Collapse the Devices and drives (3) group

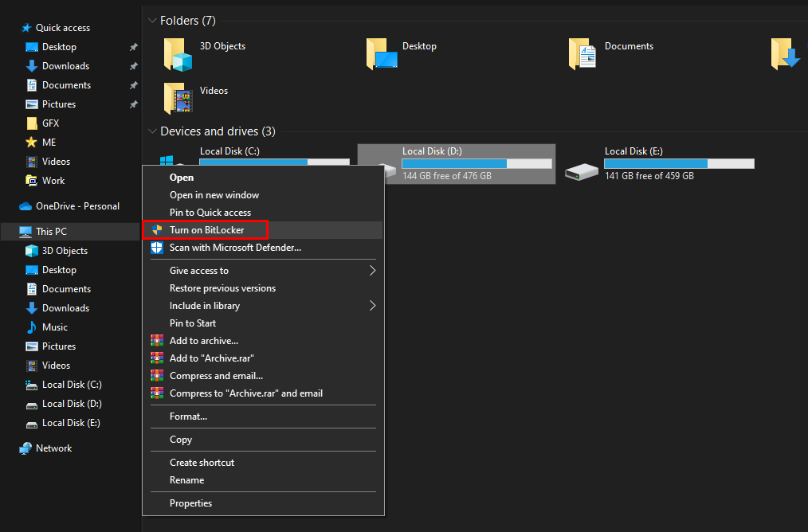pyautogui.click(x=152, y=131)
